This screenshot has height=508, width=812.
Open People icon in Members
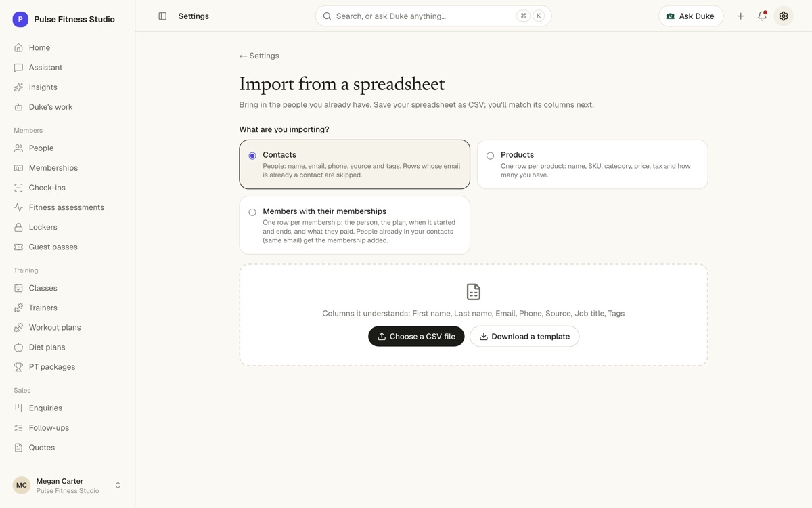click(18, 148)
